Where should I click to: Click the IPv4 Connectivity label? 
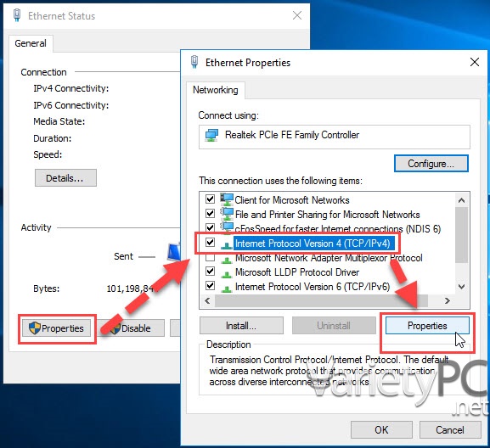(x=71, y=88)
